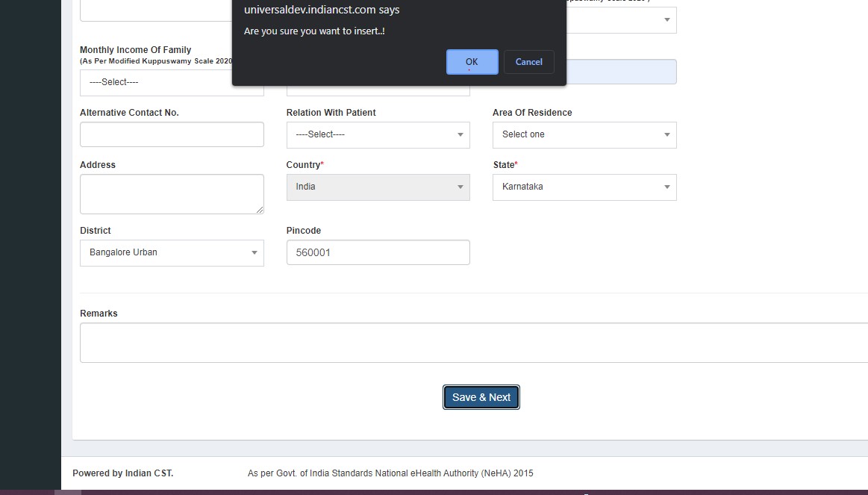Click inside the Address text area

(x=171, y=194)
